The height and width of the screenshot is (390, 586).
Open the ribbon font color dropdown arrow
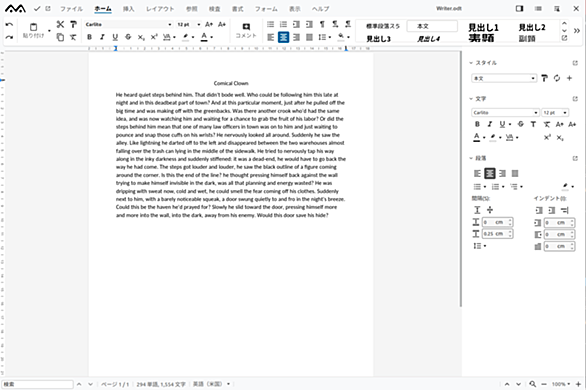click(x=212, y=37)
